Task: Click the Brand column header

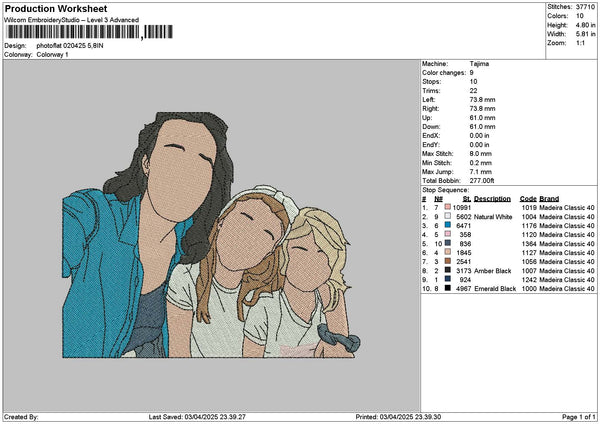Action: pos(549,199)
